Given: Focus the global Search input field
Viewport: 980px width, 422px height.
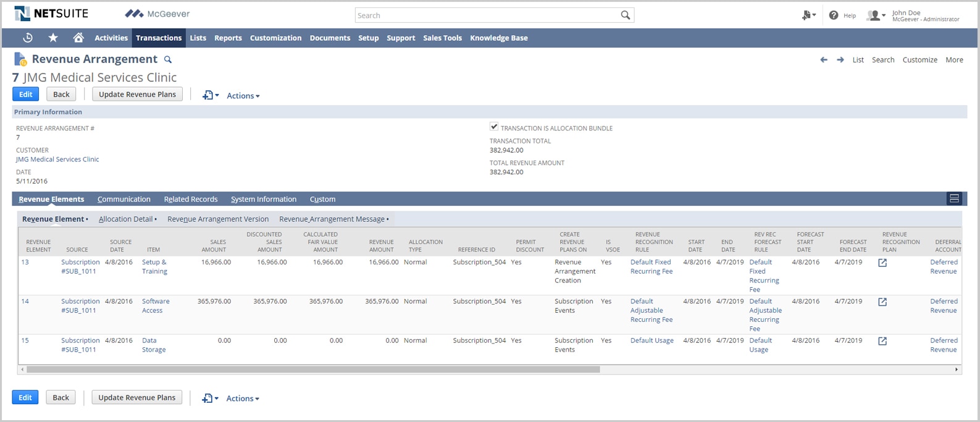Looking at the screenshot, I should (x=487, y=15).
